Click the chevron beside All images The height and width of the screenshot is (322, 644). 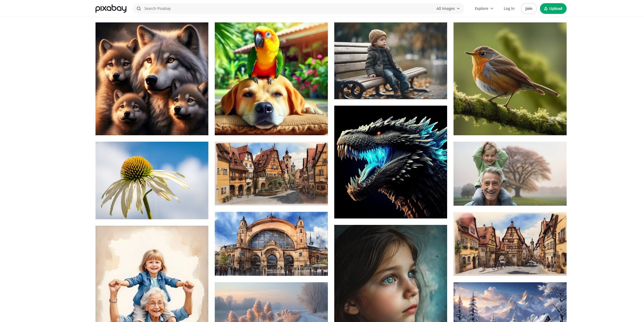tap(458, 9)
